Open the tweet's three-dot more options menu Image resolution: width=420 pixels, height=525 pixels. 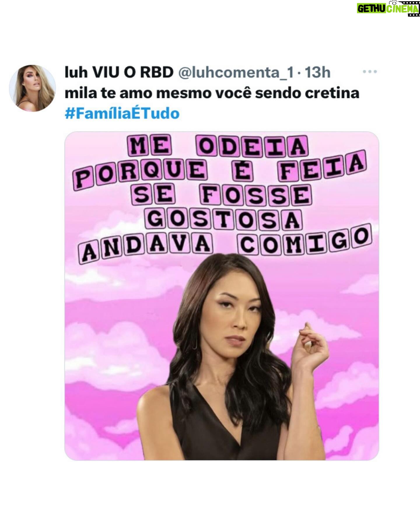coord(370,71)
